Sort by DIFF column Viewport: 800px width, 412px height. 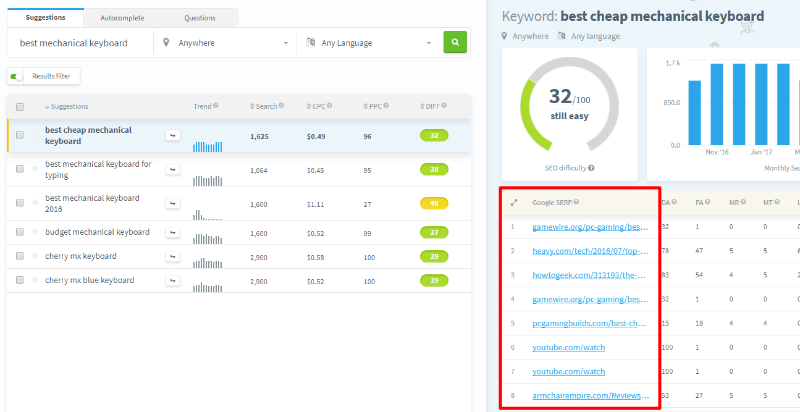pos(430,106)
